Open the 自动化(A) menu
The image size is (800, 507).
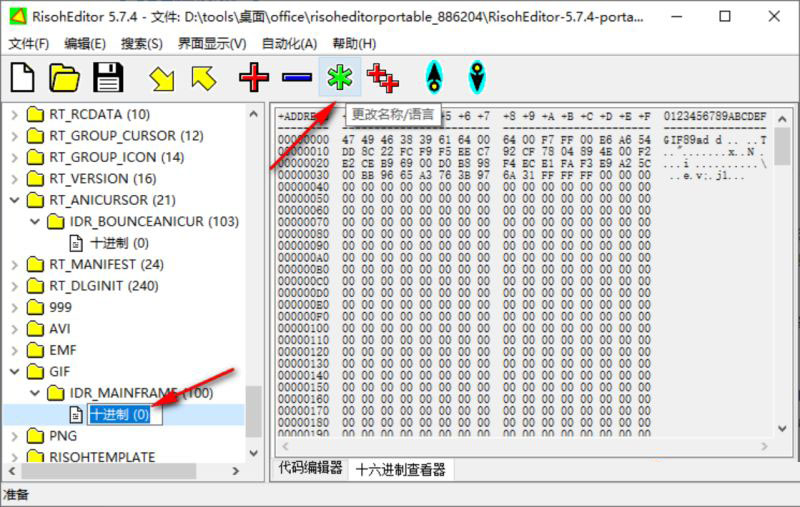click(x=289, y=43)
